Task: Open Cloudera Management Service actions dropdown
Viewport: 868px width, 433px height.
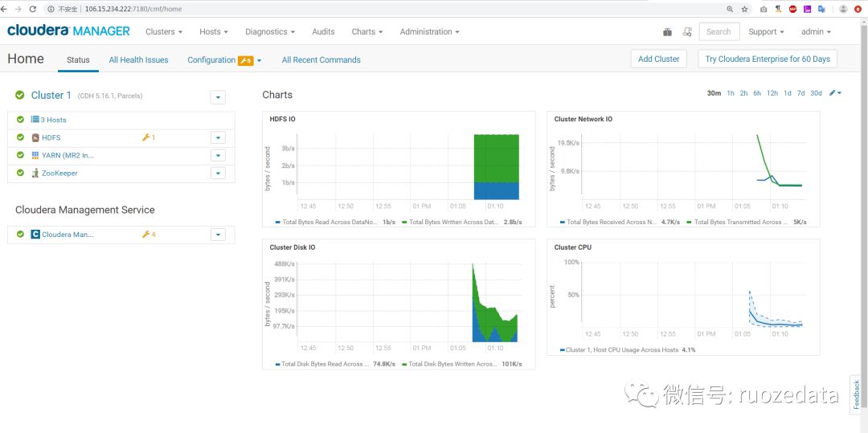Action: click(218, 235)
